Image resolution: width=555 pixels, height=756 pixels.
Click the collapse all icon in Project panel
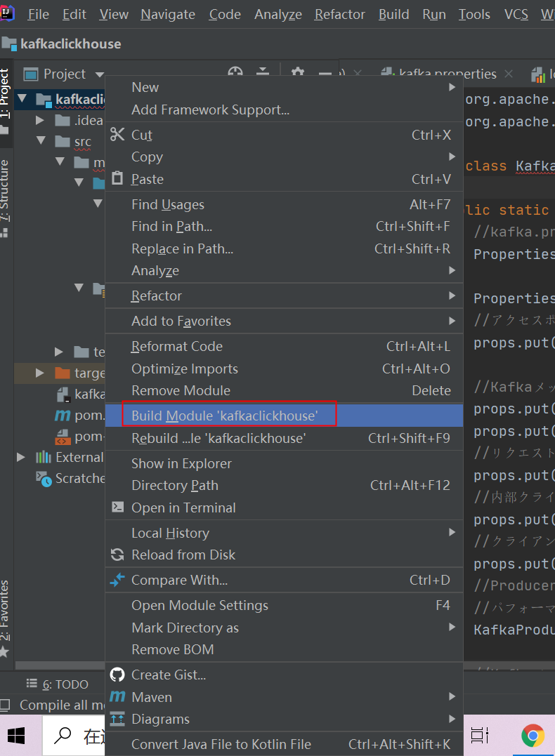coord(263,72)
